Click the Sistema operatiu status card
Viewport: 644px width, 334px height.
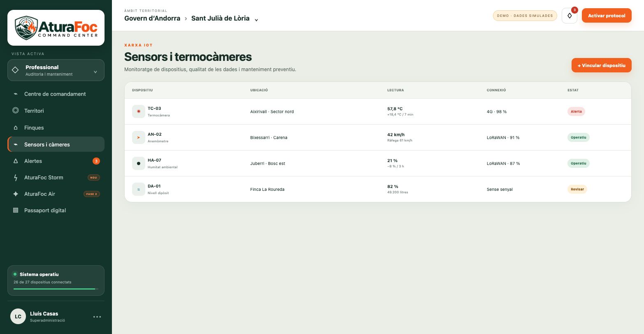(x=56, y=281)
